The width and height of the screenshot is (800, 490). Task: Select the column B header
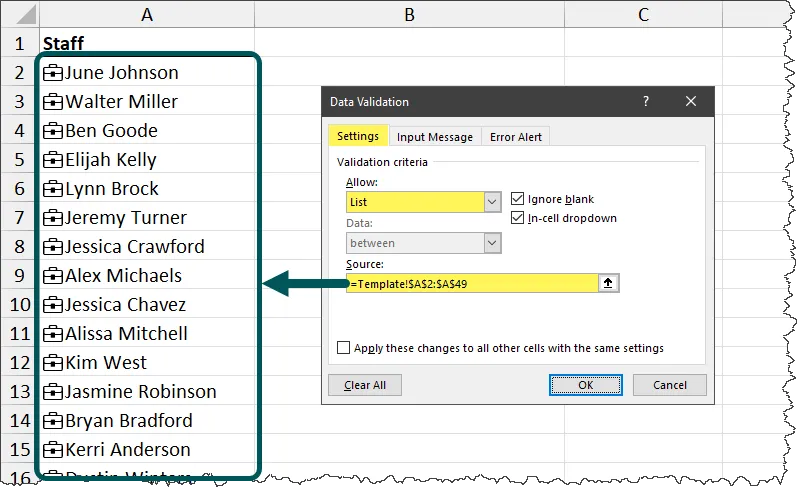(410, 14)
